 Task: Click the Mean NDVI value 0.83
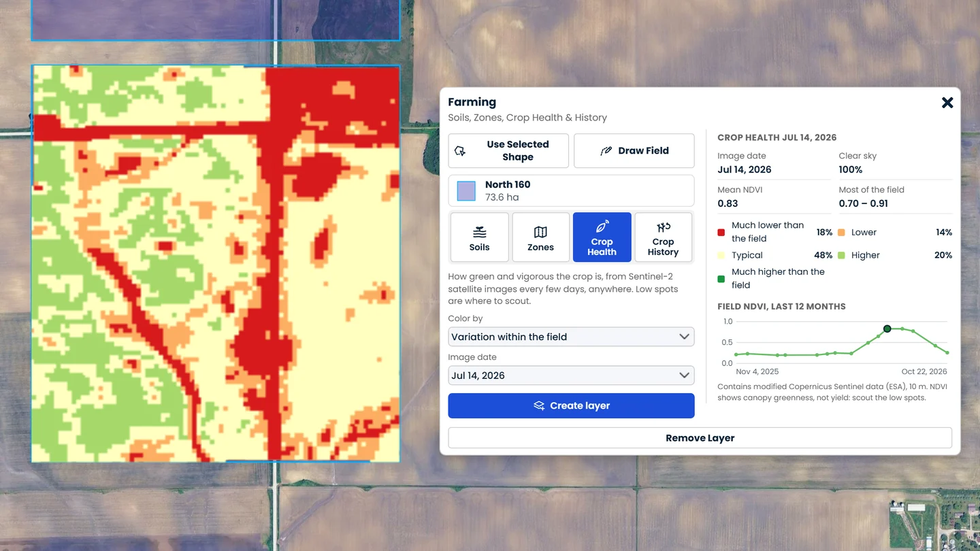728,203
